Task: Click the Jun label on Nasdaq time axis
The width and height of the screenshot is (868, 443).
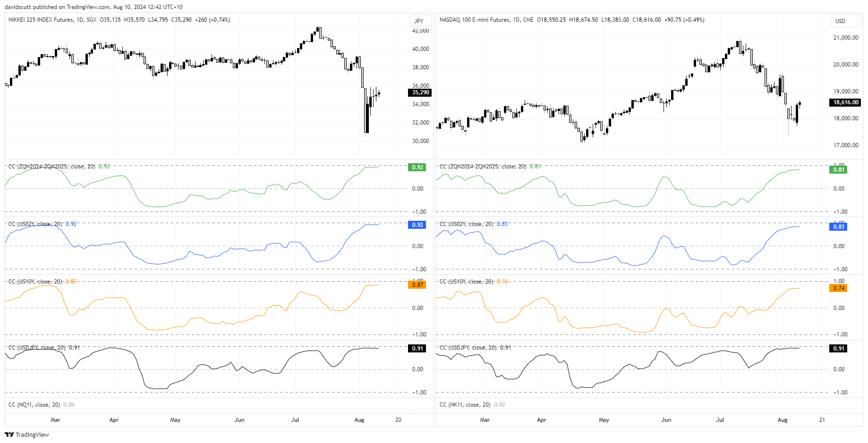Action: [x=666, y=420]
